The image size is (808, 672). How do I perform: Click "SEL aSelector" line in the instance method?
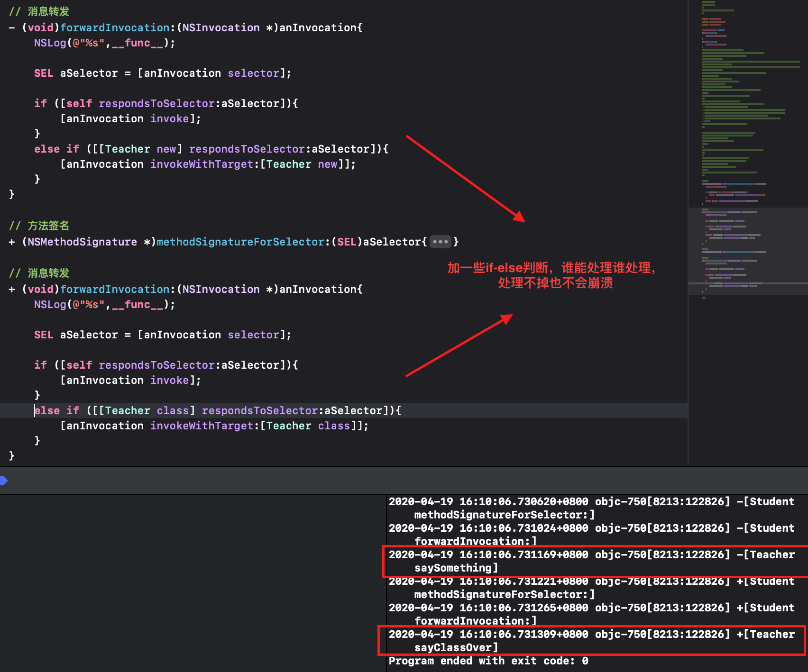click(x=163, y=73)
